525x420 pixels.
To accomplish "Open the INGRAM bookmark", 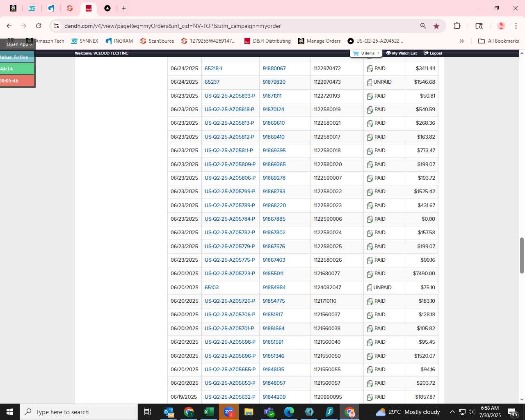I will point(119,41).
